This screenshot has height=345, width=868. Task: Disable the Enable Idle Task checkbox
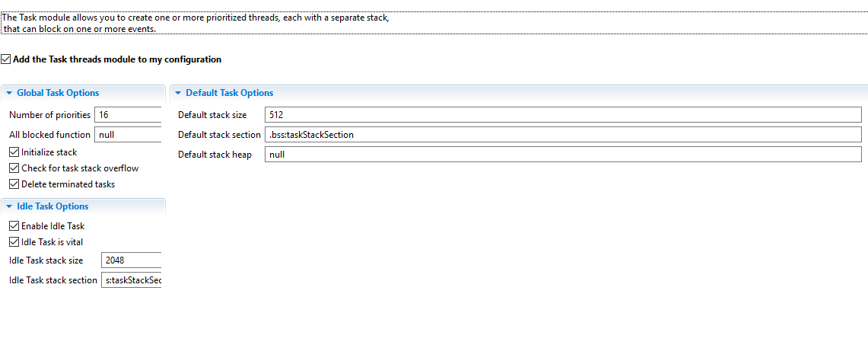[x=14, y=226]
